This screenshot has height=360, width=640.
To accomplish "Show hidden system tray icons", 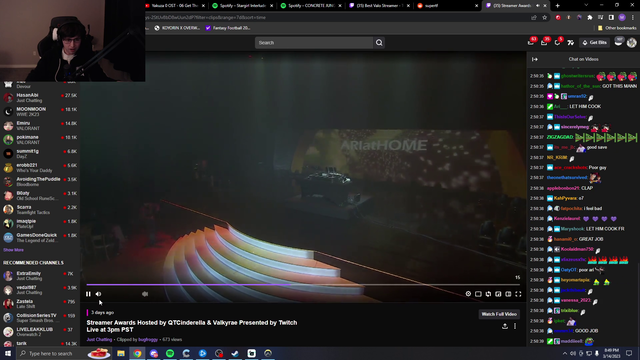I will [565, 353].
